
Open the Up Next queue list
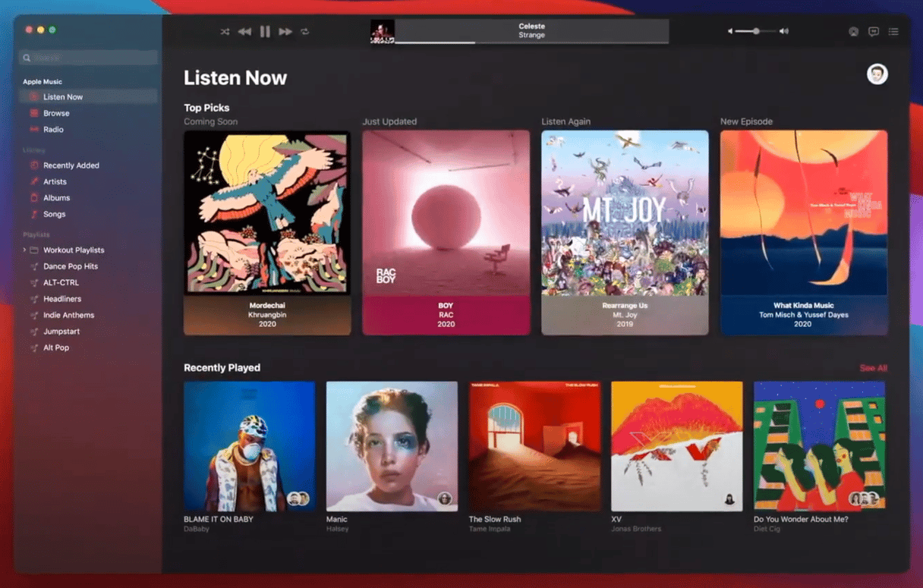coord(893,32)
